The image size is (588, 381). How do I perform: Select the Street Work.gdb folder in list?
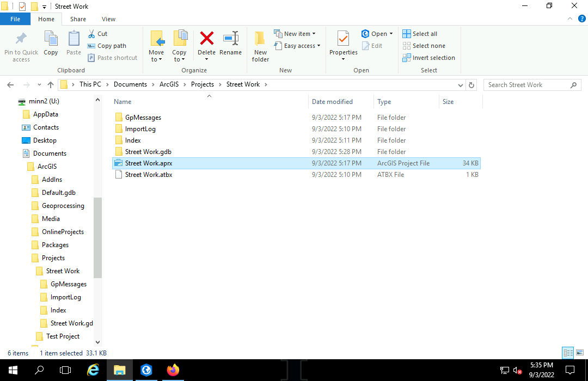pos(148,152)
